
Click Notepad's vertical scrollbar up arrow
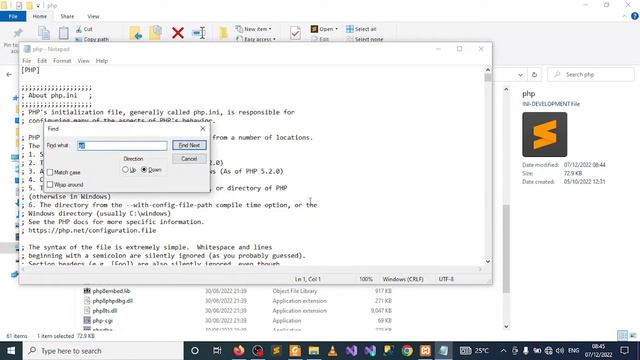[488, 70]
